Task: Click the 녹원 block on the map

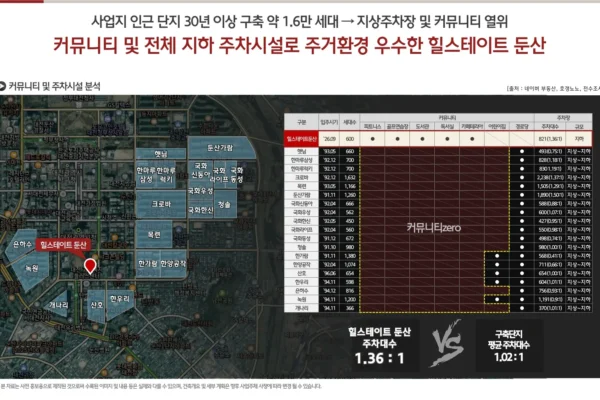Action: pos(31,268)
